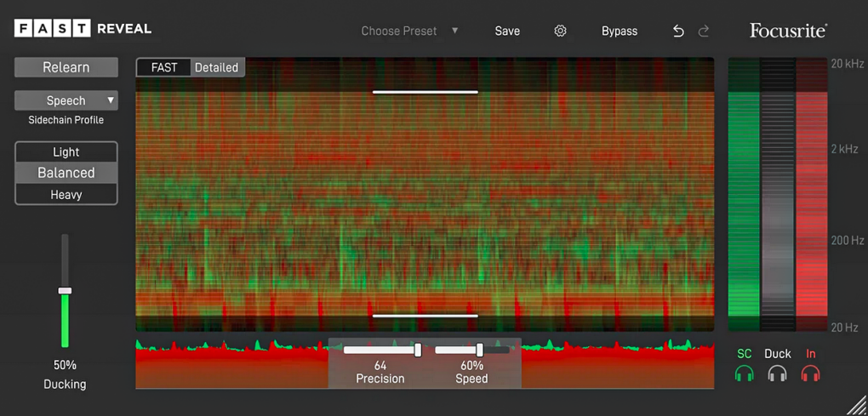Click the green SC level meter
Viewport: 868px width, 416px height.
click(x=744, y=194)
